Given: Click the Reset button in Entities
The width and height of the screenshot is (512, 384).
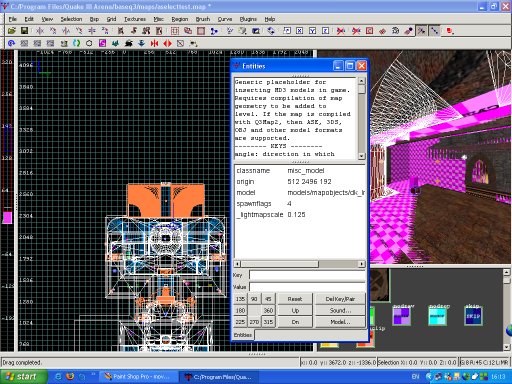Looking at the screenshot, I should pos(295,299).
